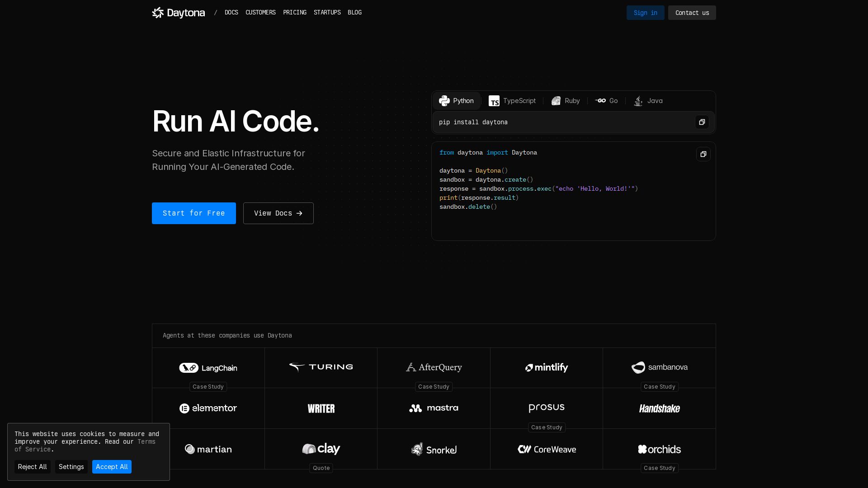Image resolution: width=868 pixels, height=488 pixels.
Task: Switch to the Java tab
Action: tap(648, 101)
